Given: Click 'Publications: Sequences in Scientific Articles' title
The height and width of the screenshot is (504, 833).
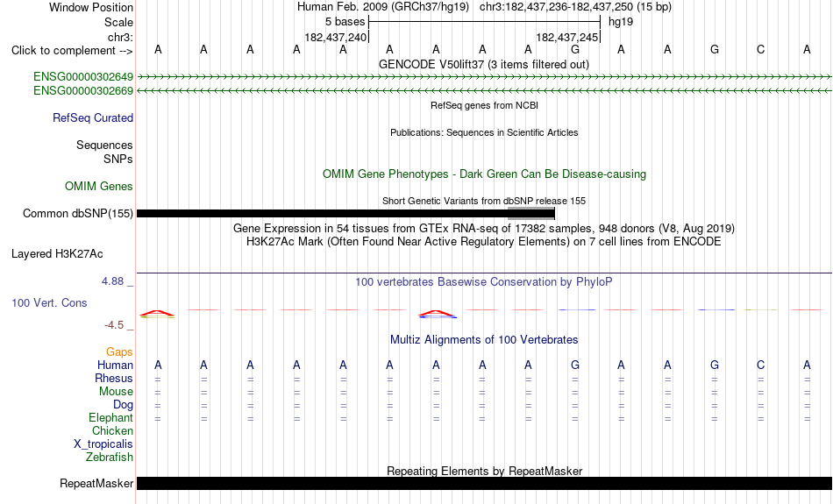Looking at the screenshot, I should 484,132.
